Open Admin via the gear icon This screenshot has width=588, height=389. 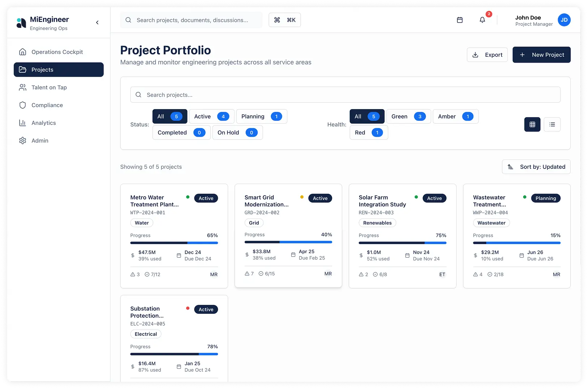[22, 141]
